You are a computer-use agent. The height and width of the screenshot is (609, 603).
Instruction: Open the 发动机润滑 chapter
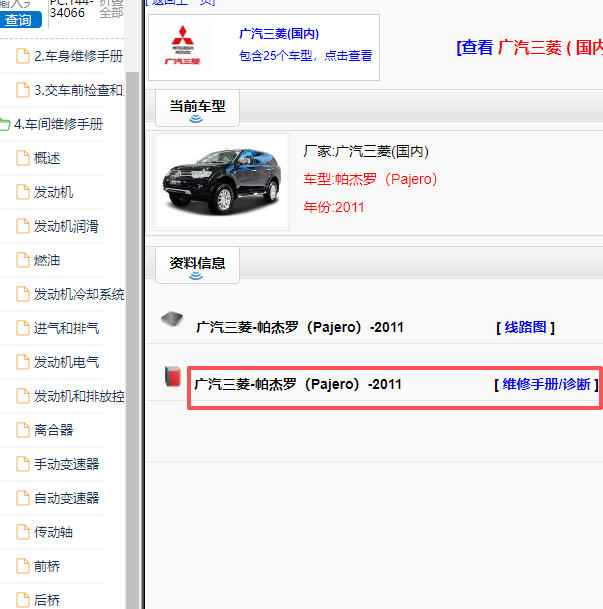pyautogui.click(x=66, y=226)
